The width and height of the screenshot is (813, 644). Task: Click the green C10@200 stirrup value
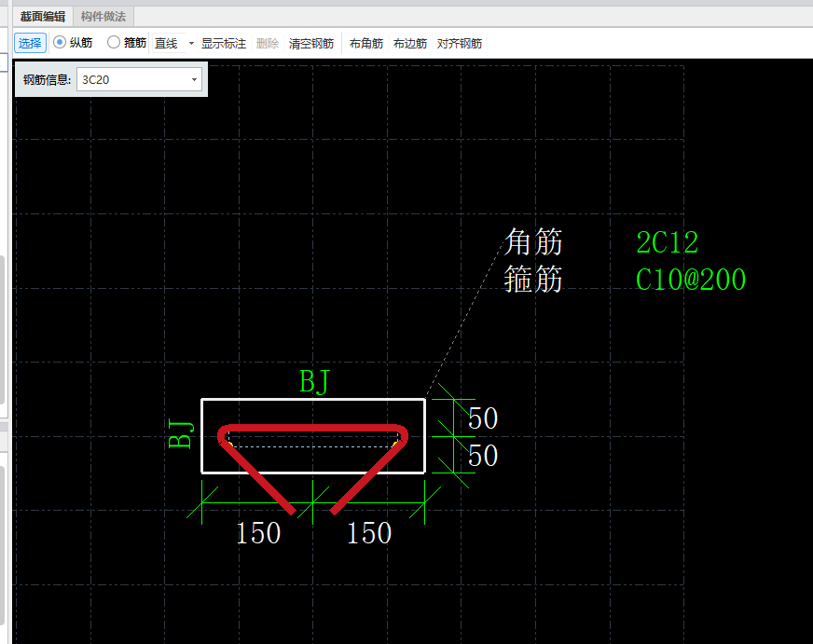(x=690, y=280)
